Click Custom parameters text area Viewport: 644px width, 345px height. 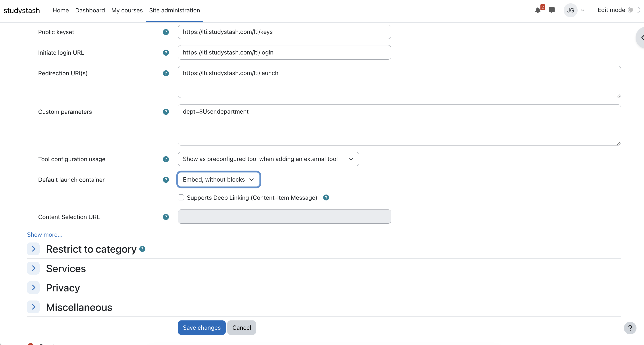(399, 125)
